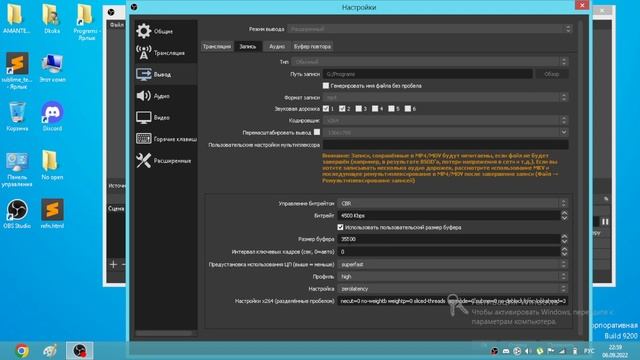Toggle audio track 1 checkbox

click(x=326, y=109)
